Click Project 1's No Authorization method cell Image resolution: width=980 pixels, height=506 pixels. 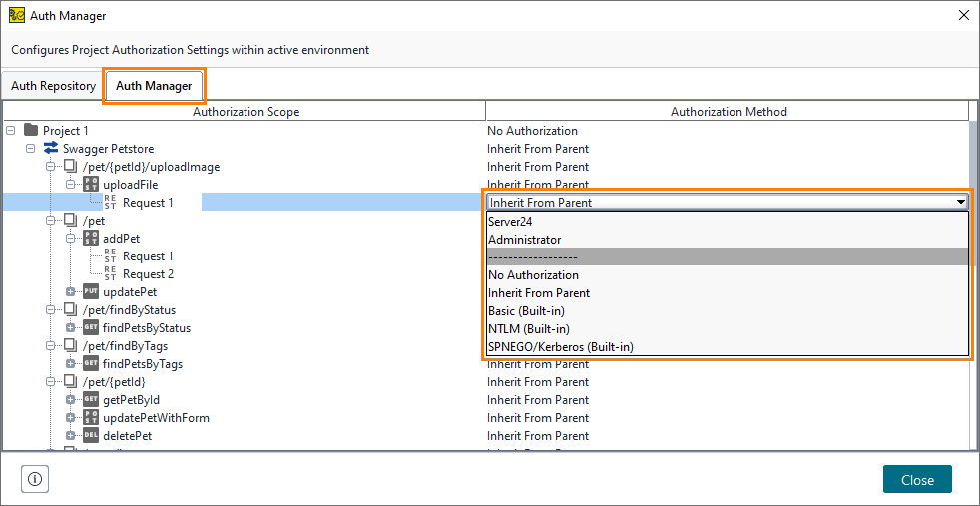[727, 131]
